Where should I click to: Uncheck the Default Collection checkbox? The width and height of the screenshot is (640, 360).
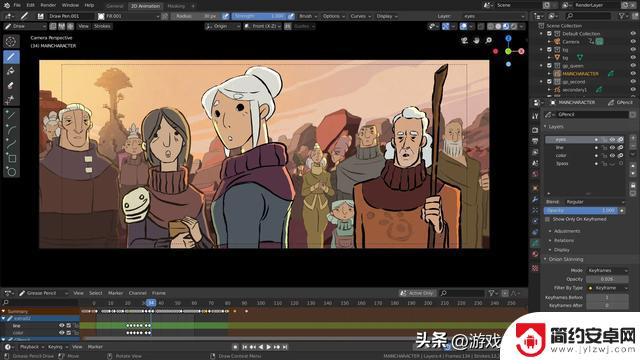click(x=549, y=33)
